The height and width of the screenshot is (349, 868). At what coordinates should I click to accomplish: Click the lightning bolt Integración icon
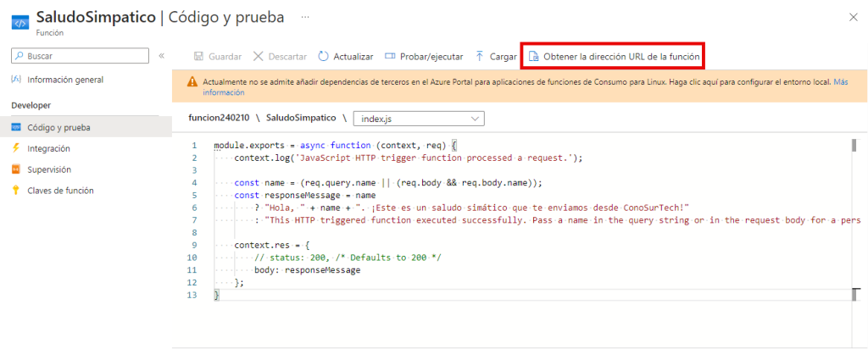click(x=16, y=148)
